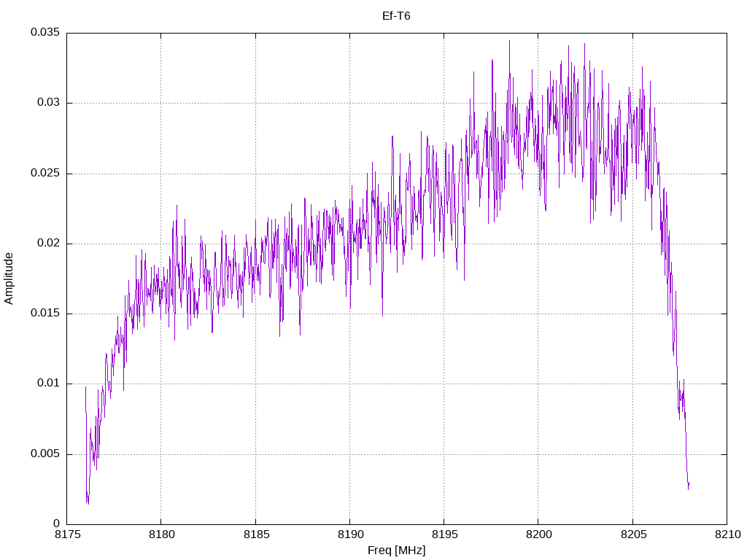Click the y-axis tick label "0.015"
747x560 pixels.
point(45,313)
